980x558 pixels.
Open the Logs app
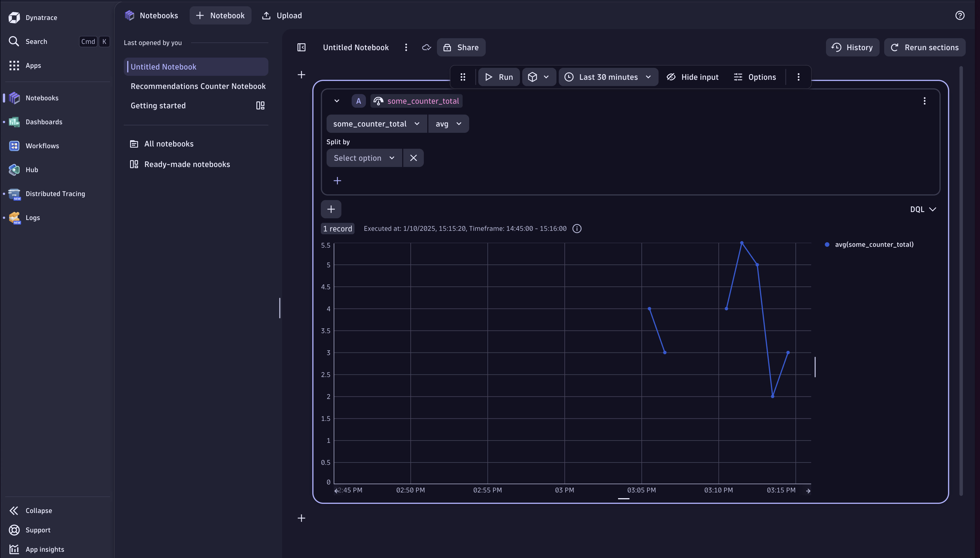(33, 217)
